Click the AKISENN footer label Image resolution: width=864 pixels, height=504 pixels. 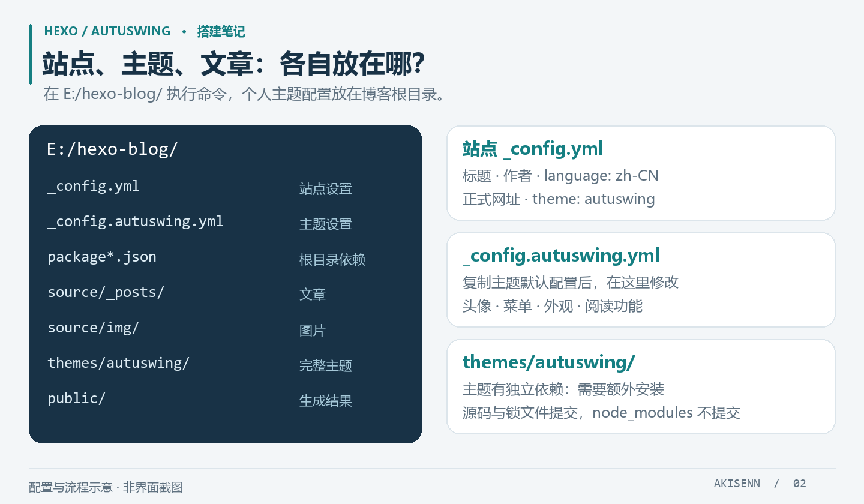(x=737, y=484)
